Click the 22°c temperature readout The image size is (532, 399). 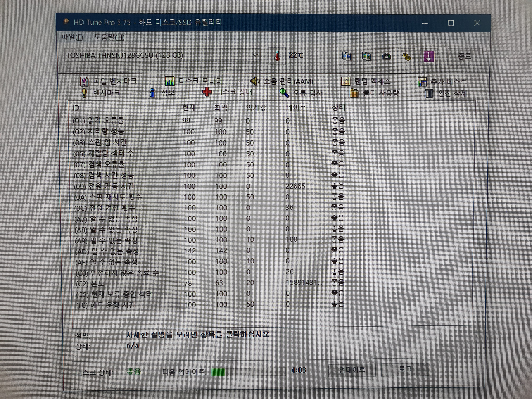click(296, 55)
